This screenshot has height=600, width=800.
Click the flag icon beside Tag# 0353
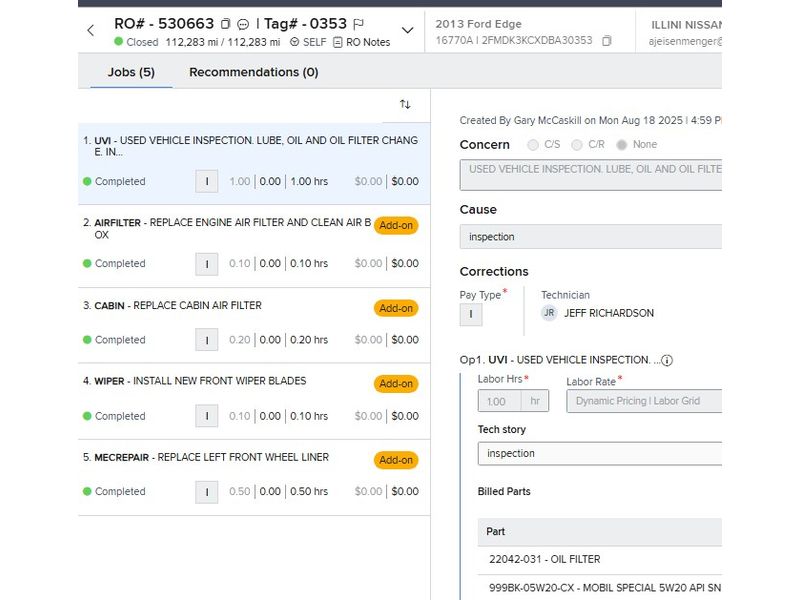coord(359,24)
